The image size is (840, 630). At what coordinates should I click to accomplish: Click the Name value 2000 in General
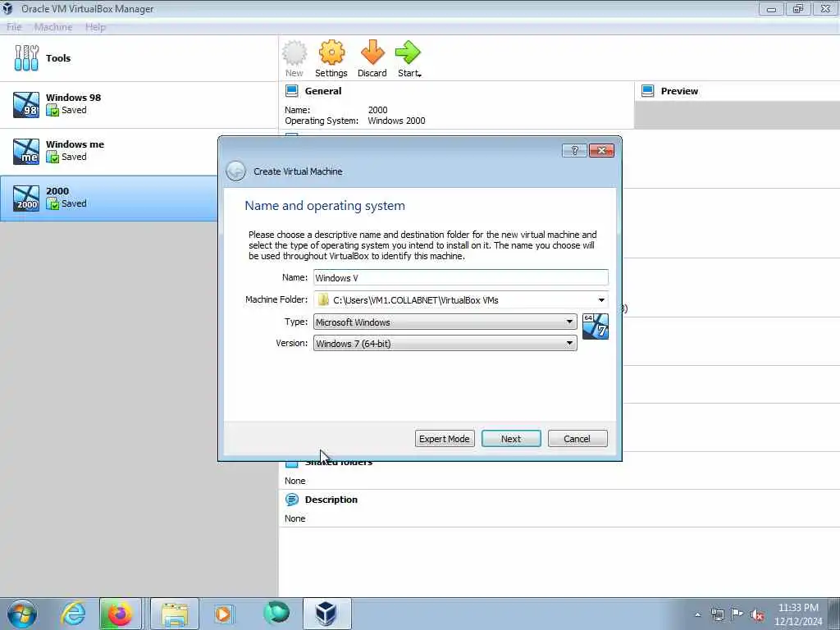pyautogui.click(x=377, y=110)
